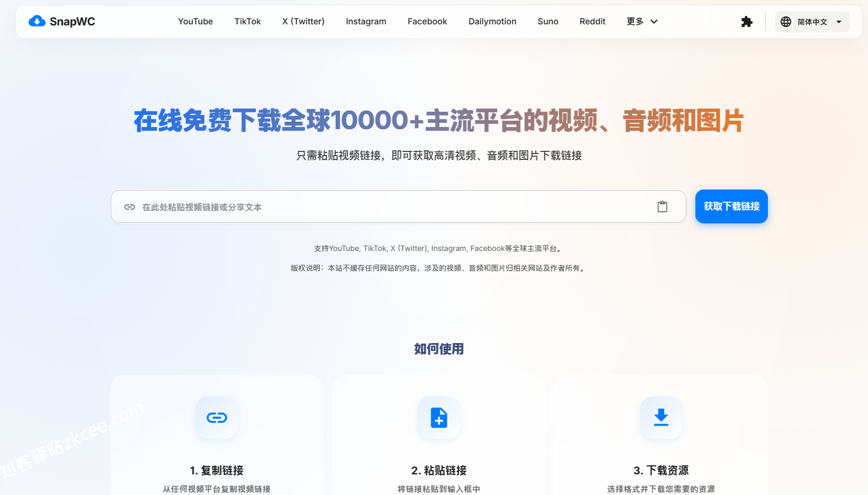The image size is (868, 495).
Task: Click the globe icon in language selector
Action: (x=785, y=22)
